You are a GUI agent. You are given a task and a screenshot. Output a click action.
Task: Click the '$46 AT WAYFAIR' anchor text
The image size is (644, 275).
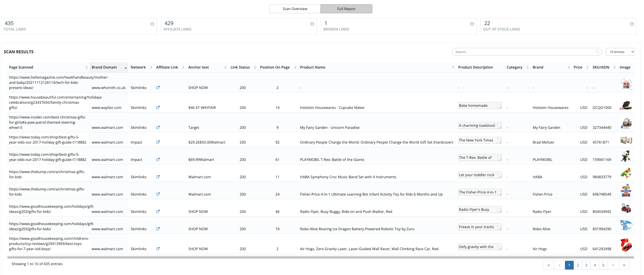[202, 108]
